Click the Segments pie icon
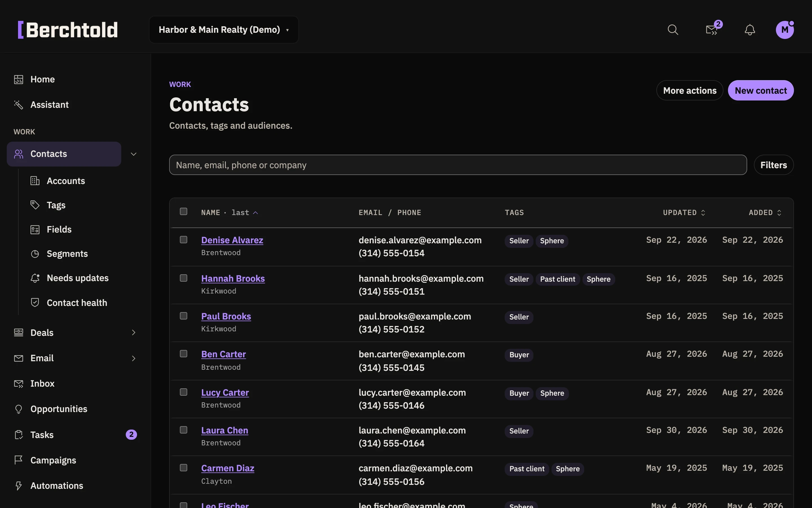Screen dimensions: 812x508 tap(35, 254)
